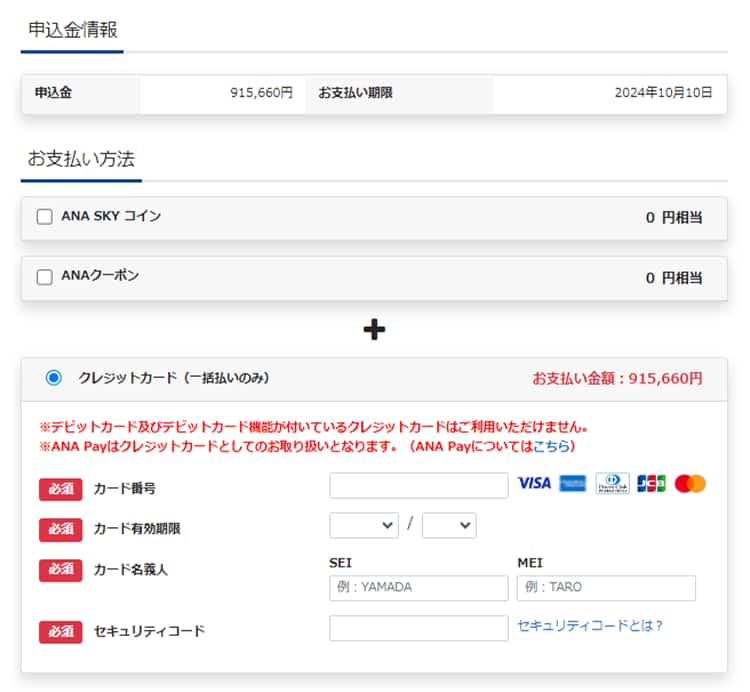Click the Mastercard logo
The height and width of the screenshot is (692, 750).
[690, 484]
